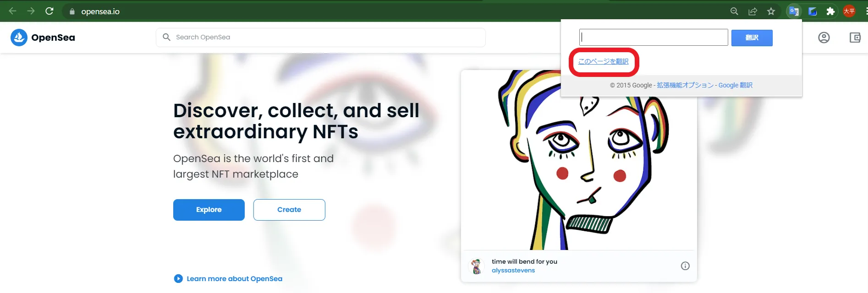Open the OpenSea wallet icon
868x293 pixels.
[x=855, y=38]
